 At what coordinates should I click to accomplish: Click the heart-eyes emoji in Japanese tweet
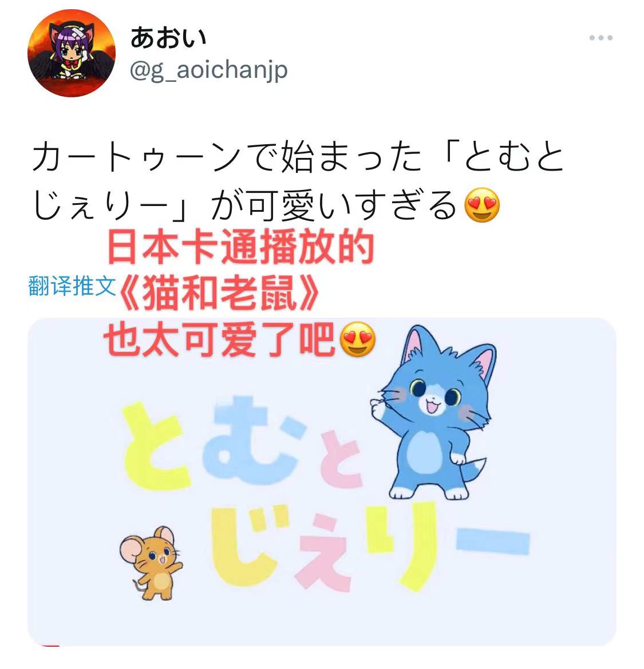(x=481, y=204)
